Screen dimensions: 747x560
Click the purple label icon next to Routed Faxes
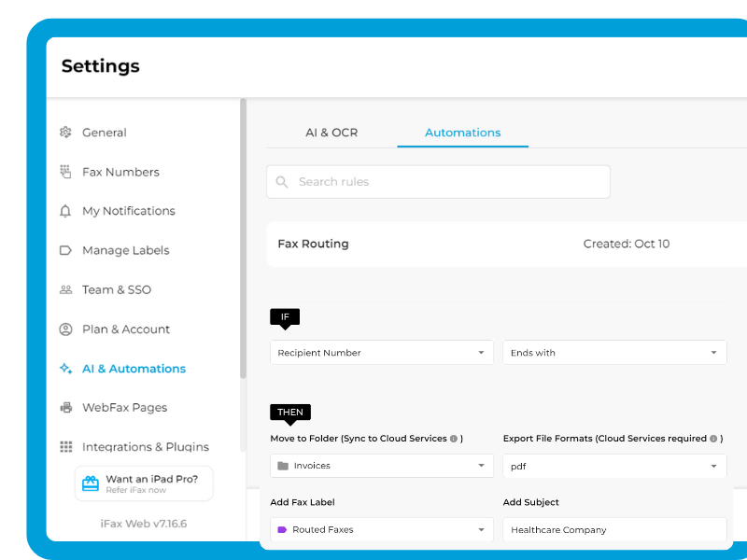(x=282, y=529)
